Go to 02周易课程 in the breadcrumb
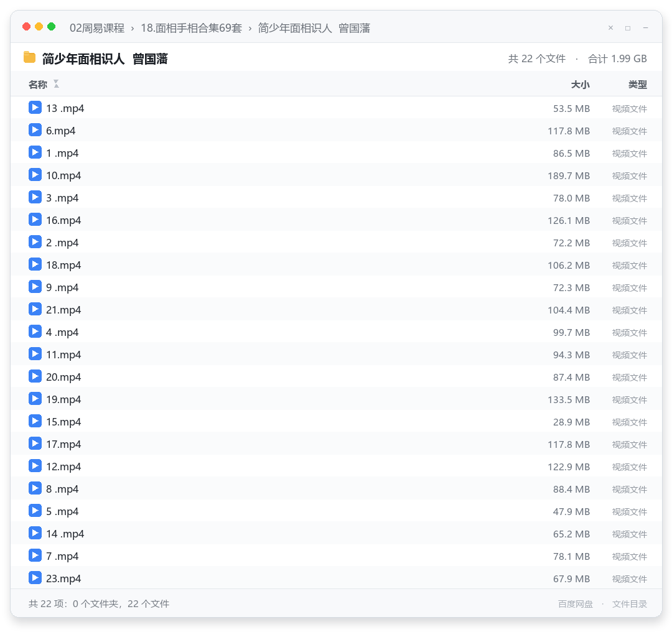 [97, 28]
